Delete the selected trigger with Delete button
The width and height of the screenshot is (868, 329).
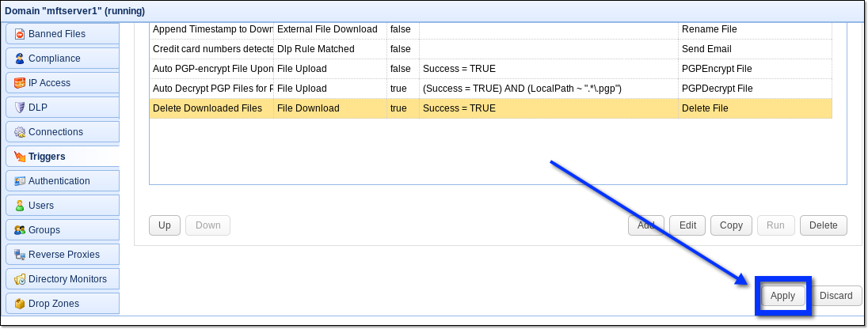823,225
